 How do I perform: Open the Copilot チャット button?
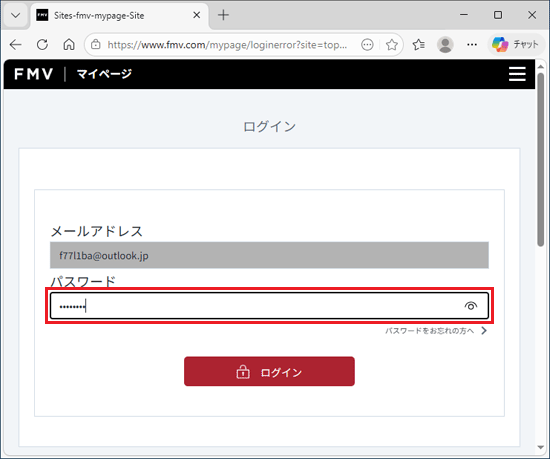[515, 45]
